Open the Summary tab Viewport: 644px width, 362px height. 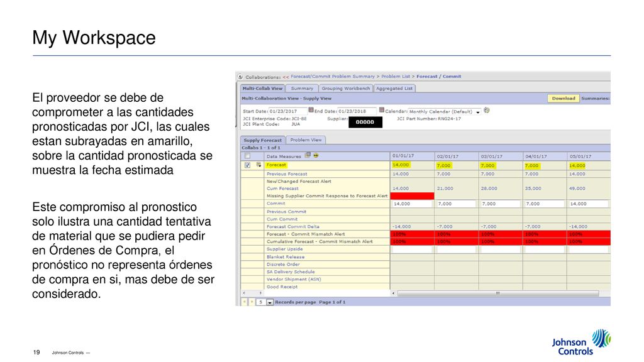point(302,88)
